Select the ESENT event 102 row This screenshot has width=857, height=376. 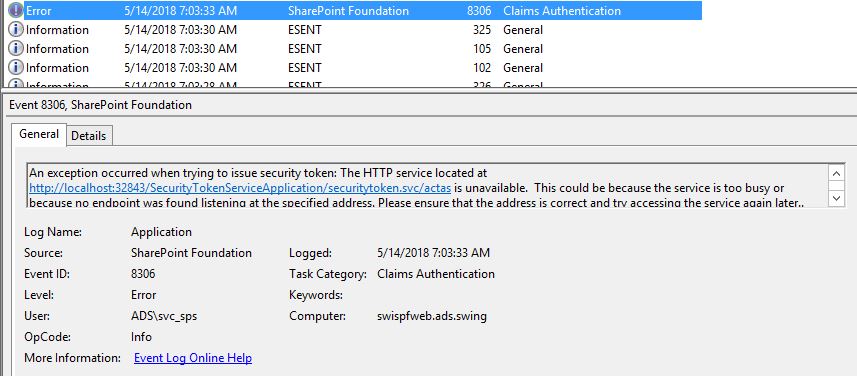[353, 68]
